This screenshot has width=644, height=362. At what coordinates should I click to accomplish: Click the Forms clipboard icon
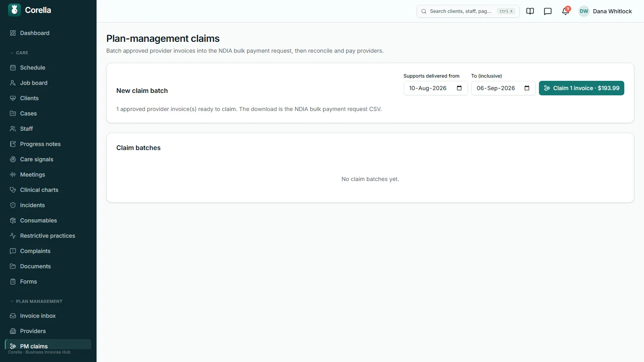(13, 282)
